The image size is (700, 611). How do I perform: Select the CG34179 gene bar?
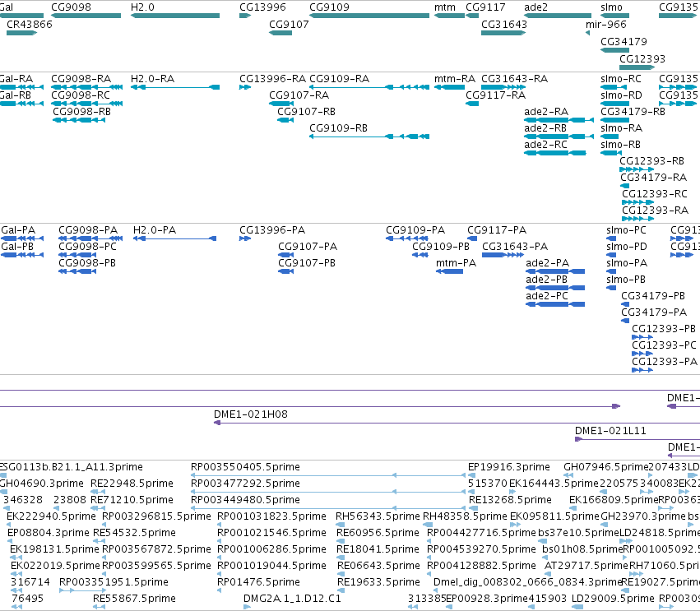click(615, 50)
